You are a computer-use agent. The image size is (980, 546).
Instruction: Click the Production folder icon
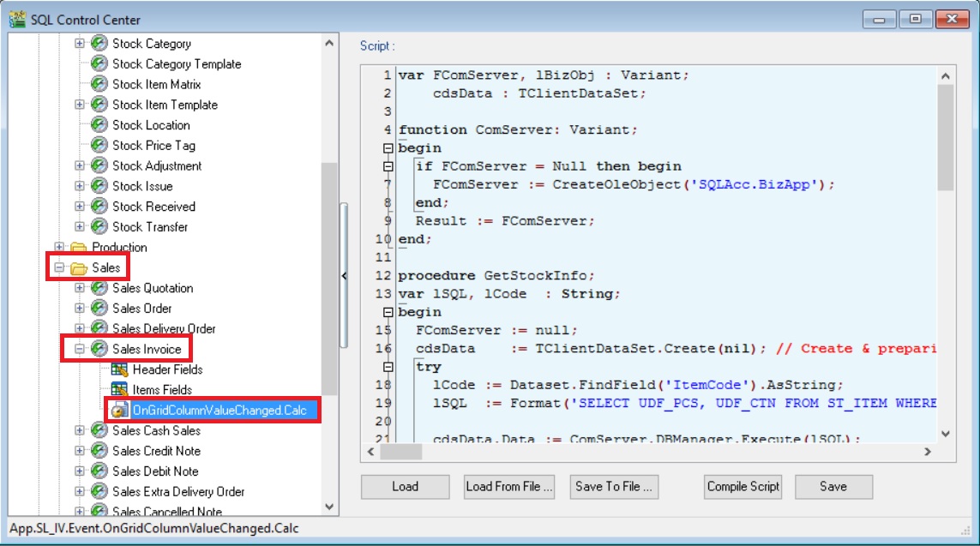79,248
